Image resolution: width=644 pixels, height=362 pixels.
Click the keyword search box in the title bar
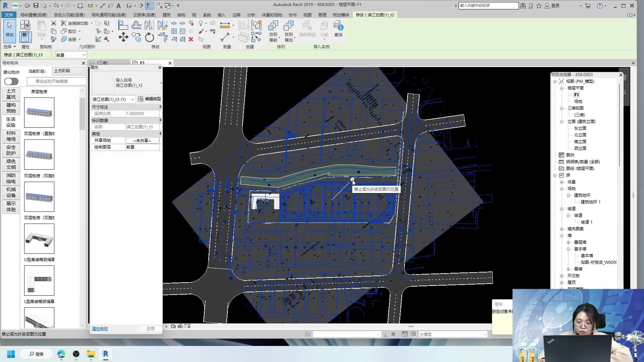tap(488, 5)
